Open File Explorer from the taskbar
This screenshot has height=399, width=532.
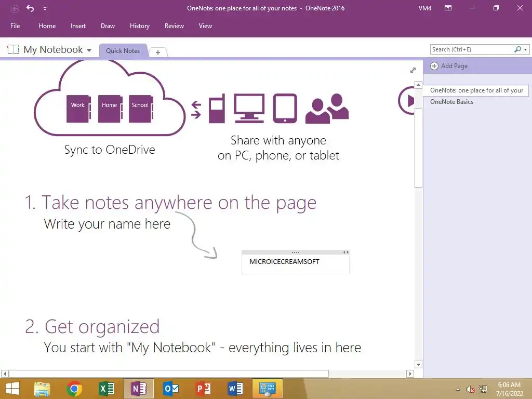(42, 389)
